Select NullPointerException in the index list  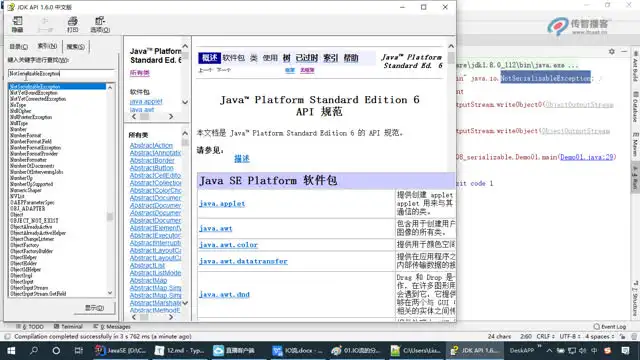tap(31, 117)
